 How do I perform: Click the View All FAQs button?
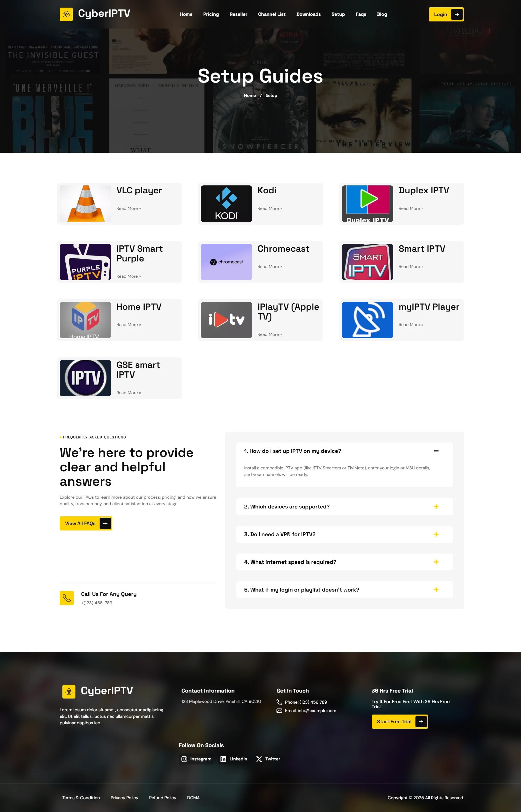click(x=85, y=523)
